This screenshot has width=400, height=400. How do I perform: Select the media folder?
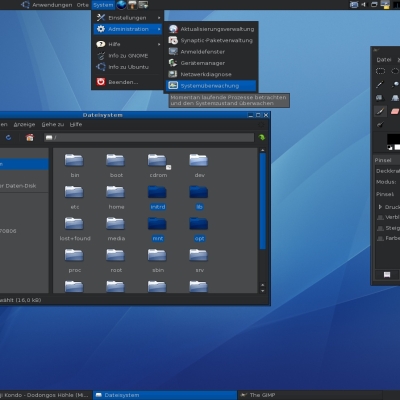116,229
